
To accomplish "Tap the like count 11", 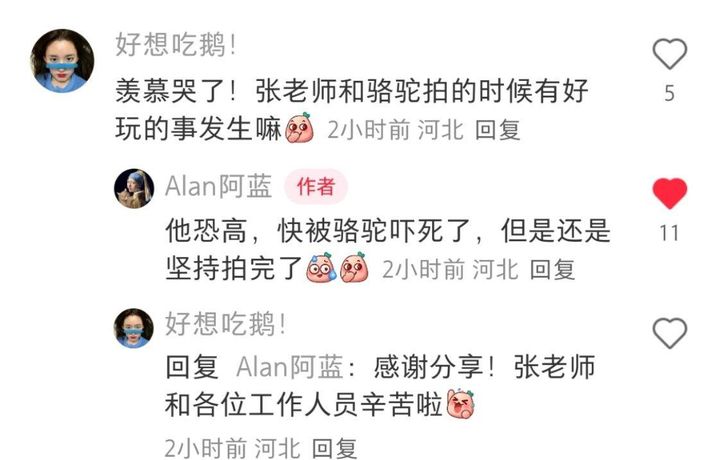I will 669,233.
